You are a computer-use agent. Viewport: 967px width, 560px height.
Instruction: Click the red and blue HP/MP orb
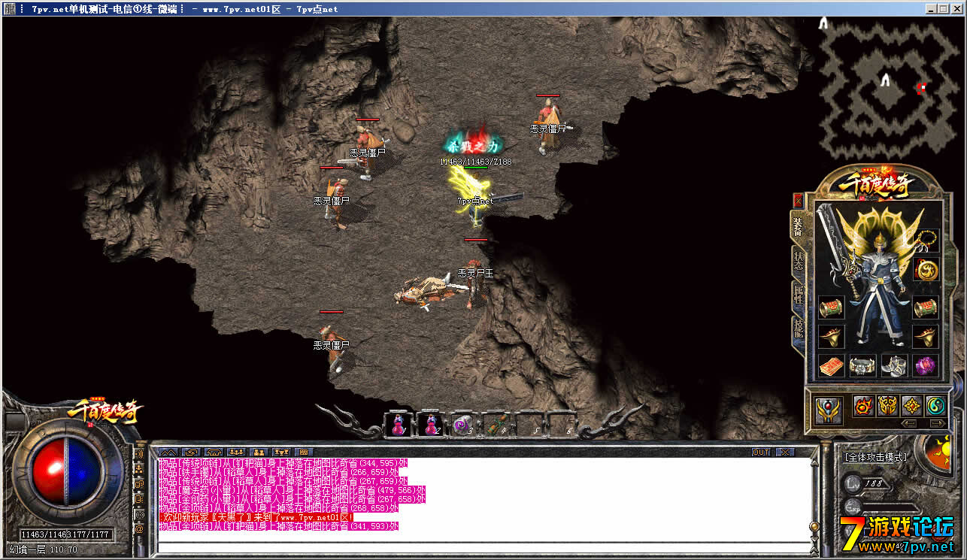(x=66, y=472)
